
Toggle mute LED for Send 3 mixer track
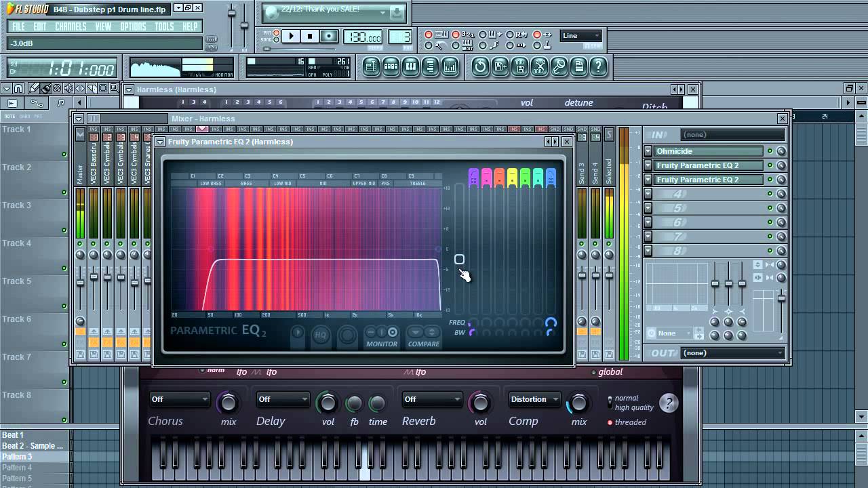(582, 244)
